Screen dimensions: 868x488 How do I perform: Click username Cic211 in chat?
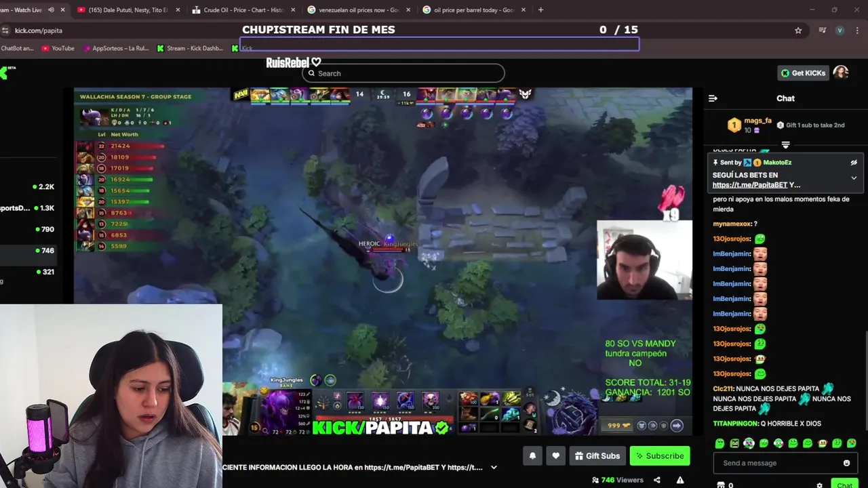723,389
